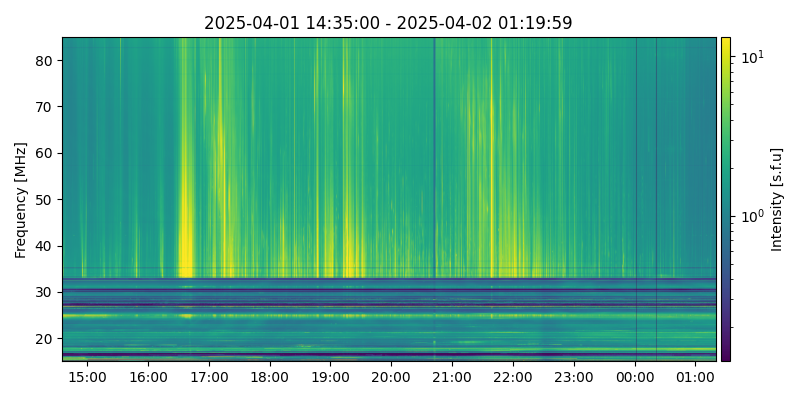Click the dark purple bottom of colorbar
The width and height of the screenshot is (800, 400).
[x=725, y=356]
